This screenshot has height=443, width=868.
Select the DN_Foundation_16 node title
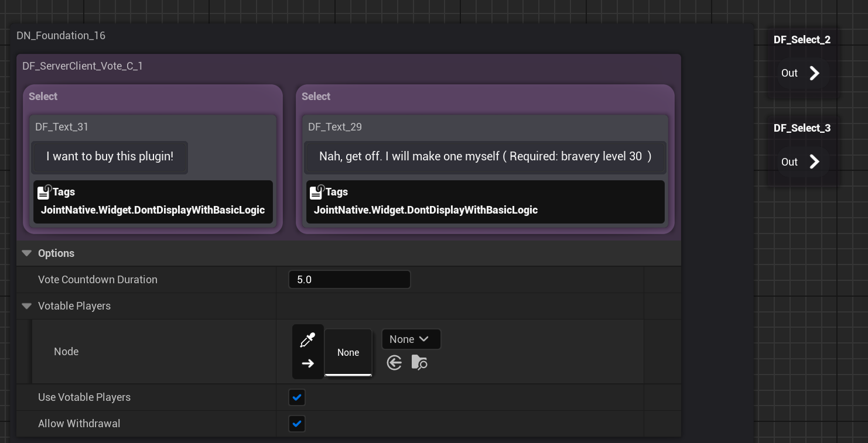(61, 36)
